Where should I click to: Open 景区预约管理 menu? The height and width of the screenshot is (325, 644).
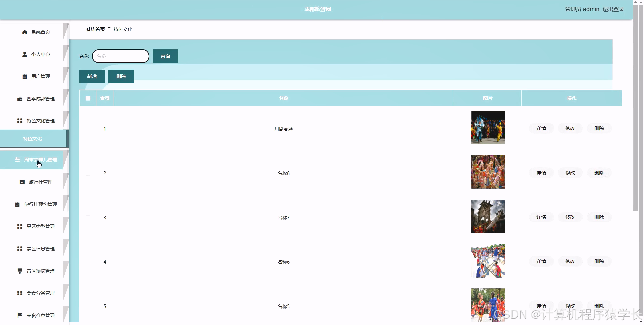click(34, 271)
